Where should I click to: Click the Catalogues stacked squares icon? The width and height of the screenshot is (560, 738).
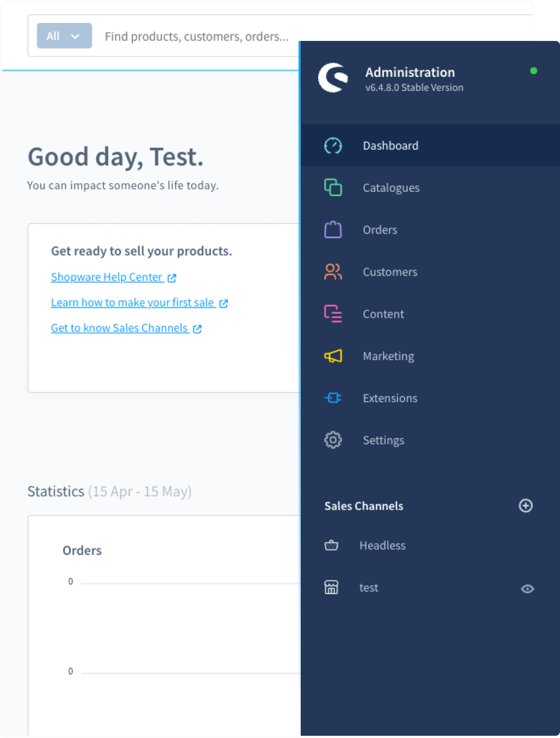[x=333, y=188]
